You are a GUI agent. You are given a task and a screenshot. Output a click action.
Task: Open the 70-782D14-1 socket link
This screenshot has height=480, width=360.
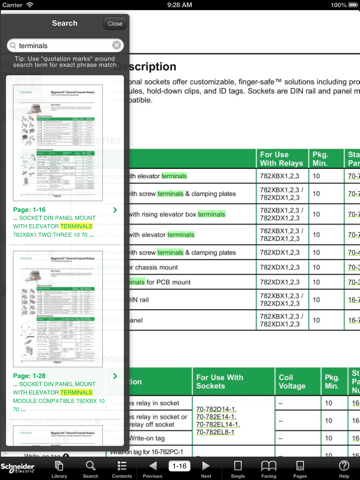pyautogui.click(x=216, y=409)
